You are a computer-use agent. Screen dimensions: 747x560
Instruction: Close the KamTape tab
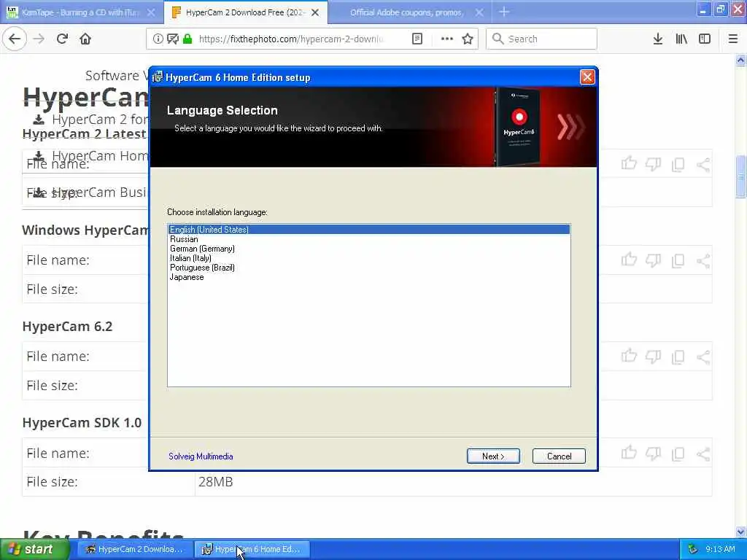[x=151, y=13]
